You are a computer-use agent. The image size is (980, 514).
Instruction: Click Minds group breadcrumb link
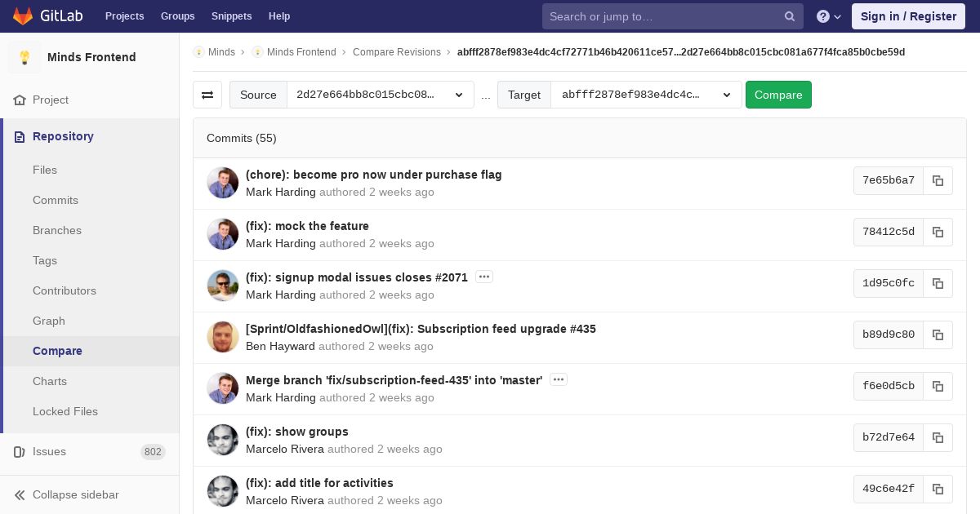coord(221,52)
